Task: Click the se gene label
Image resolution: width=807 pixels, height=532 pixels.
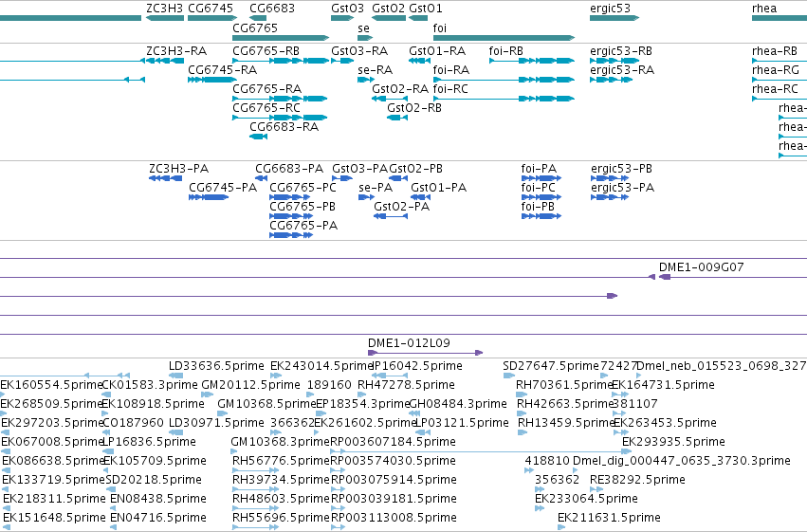Action: point(363,28)
